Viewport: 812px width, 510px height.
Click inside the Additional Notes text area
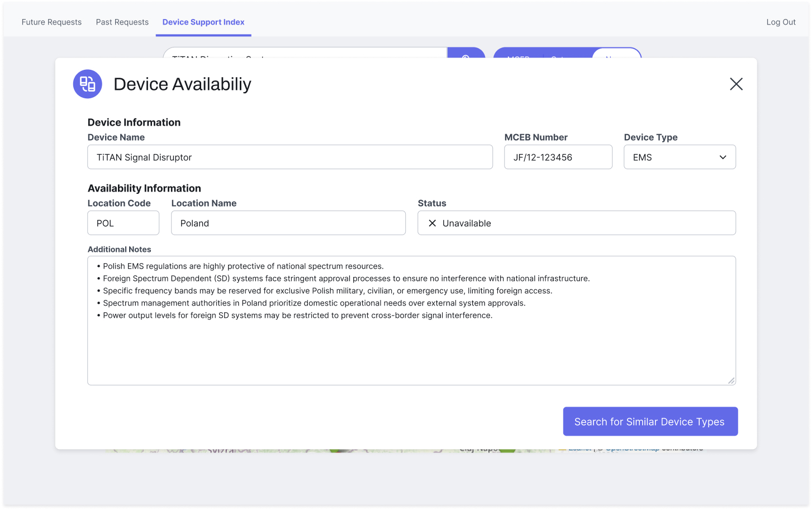(411, 346)
